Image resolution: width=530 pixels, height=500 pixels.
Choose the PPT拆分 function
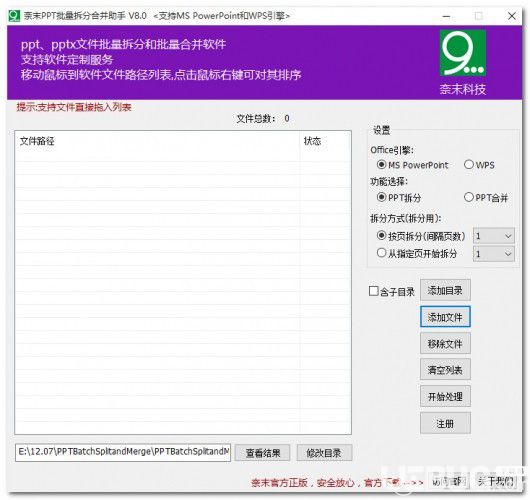pos(399,197)
